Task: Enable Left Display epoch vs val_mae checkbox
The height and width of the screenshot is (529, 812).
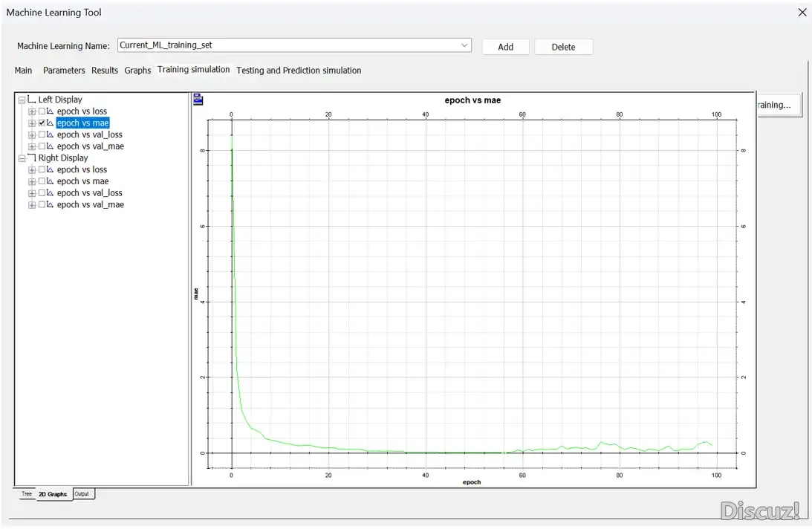Action: 42,146
